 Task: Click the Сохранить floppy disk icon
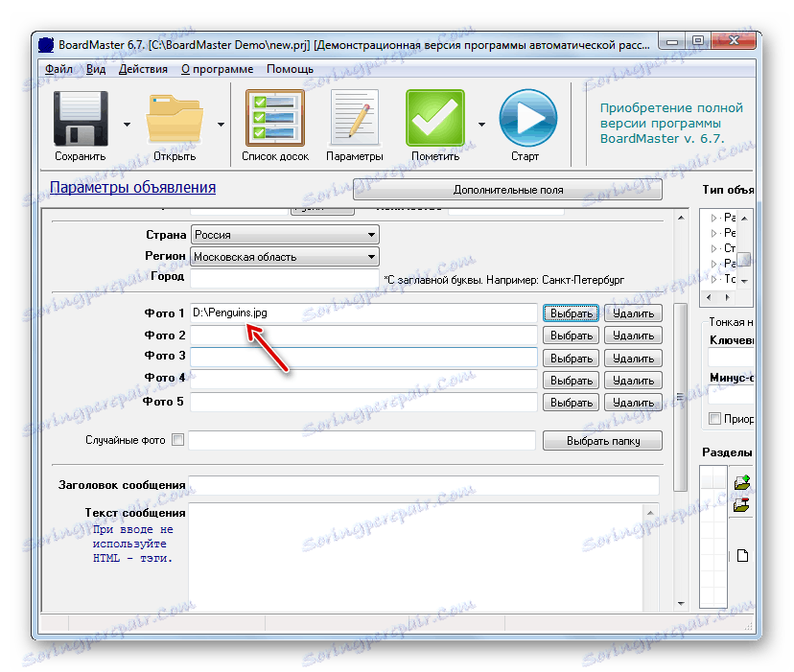point(81,119)
